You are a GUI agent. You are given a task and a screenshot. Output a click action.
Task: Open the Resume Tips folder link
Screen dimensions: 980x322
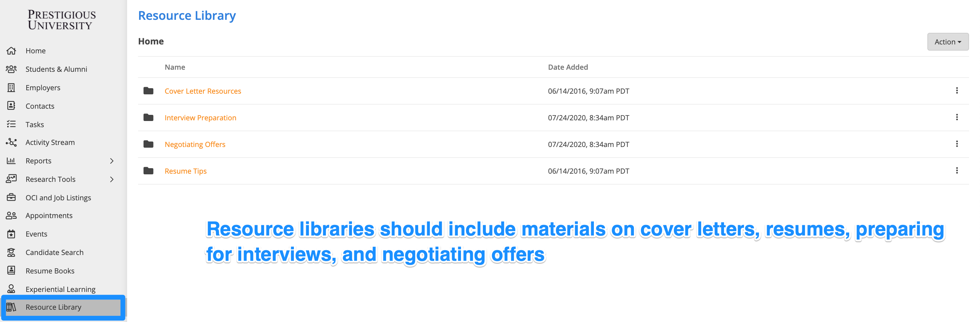pyautogui.click(x=185, y=171)
